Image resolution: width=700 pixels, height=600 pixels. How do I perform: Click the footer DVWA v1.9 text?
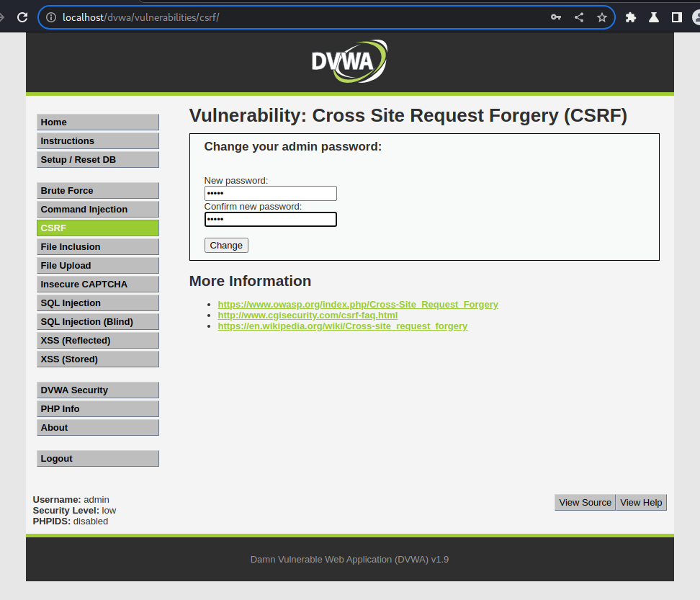pos(349,560)
